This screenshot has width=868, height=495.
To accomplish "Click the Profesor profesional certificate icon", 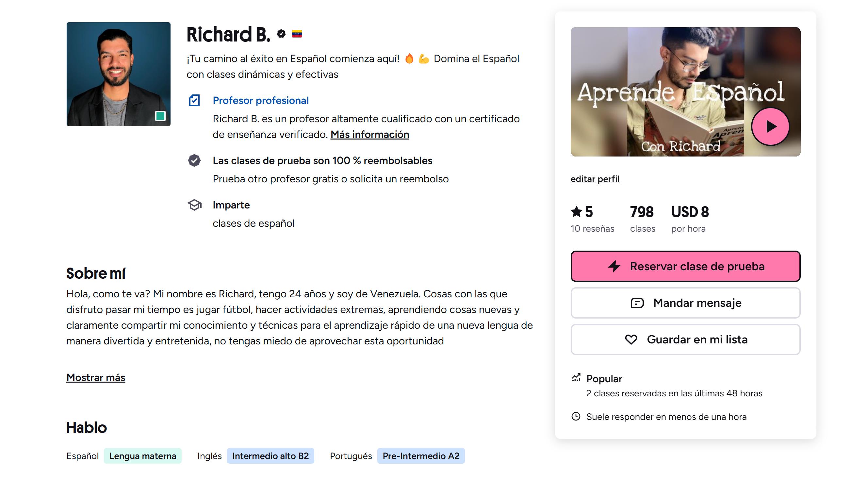I will coord(194,100).
